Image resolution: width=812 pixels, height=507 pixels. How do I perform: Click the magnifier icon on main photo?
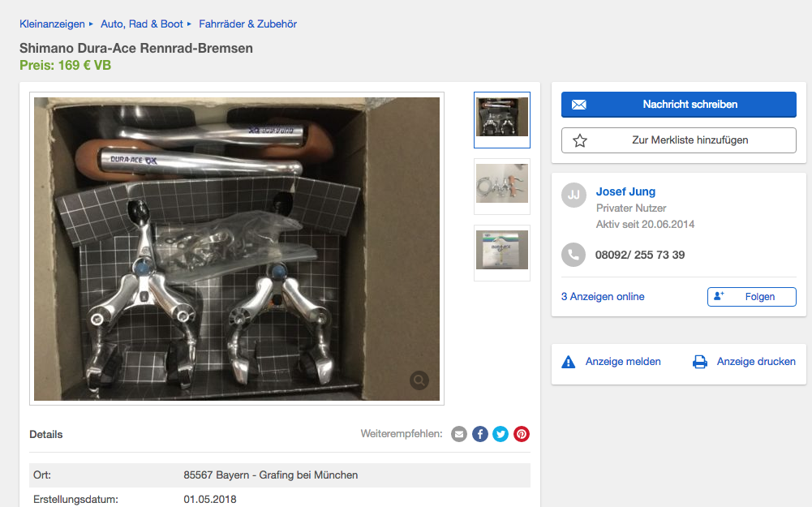[x=419, y=380]
